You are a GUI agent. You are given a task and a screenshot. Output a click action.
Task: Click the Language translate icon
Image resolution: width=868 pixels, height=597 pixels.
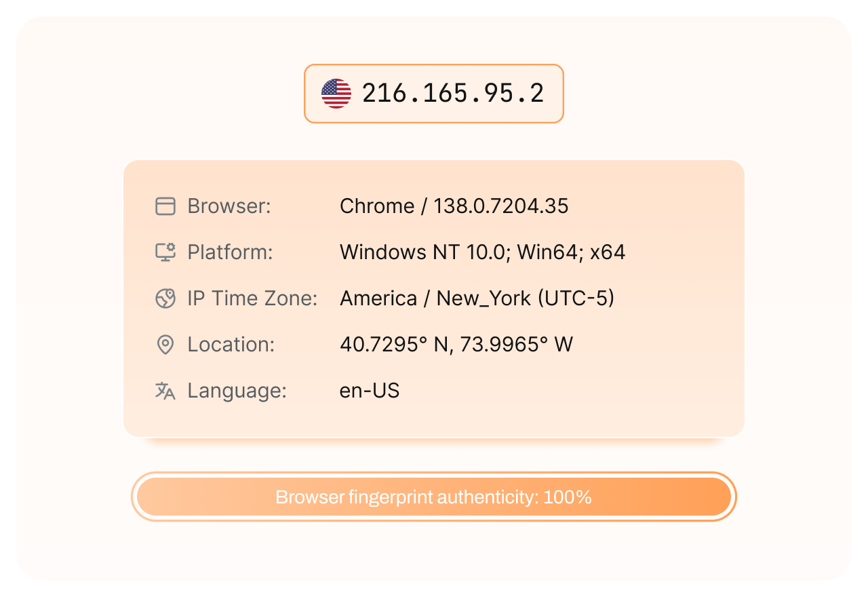[x=165, y=391]
